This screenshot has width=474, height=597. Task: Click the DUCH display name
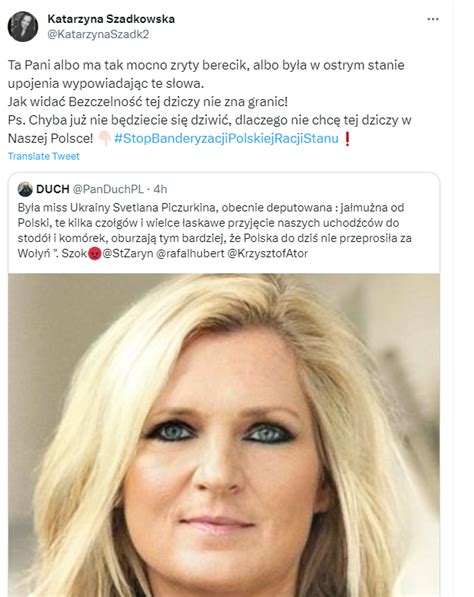point(53,189)
